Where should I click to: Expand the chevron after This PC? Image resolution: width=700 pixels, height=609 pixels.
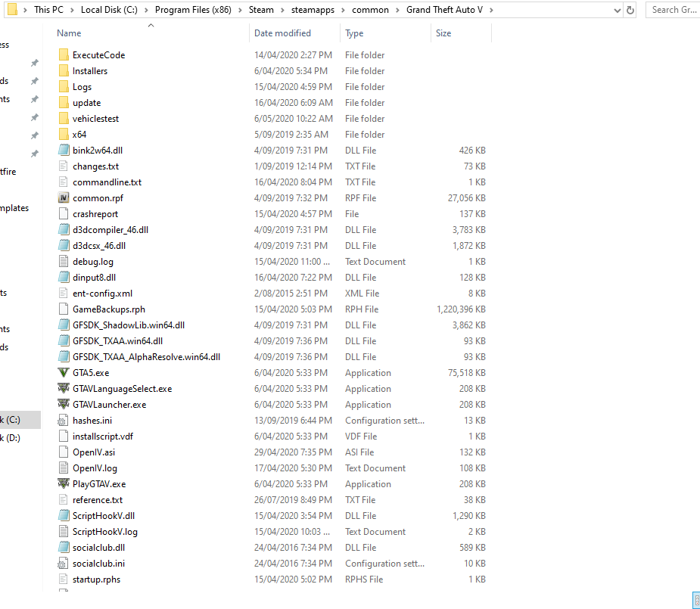tap(72, 10)
